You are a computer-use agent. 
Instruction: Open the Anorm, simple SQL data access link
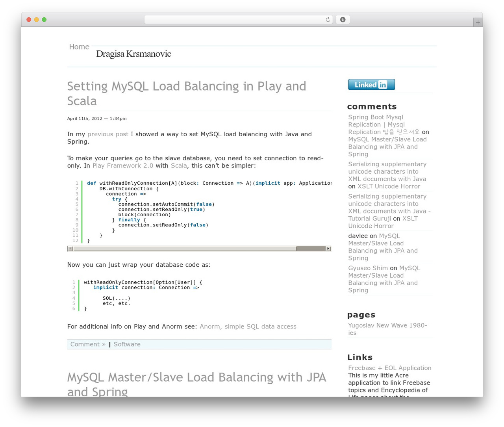coord(248,327)
